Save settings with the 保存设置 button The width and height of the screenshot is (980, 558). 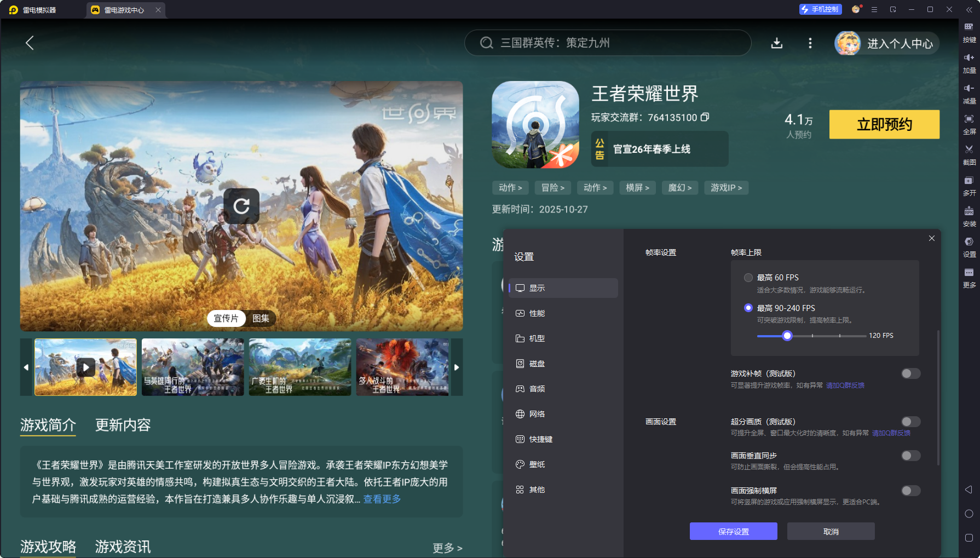click(733, 531)
